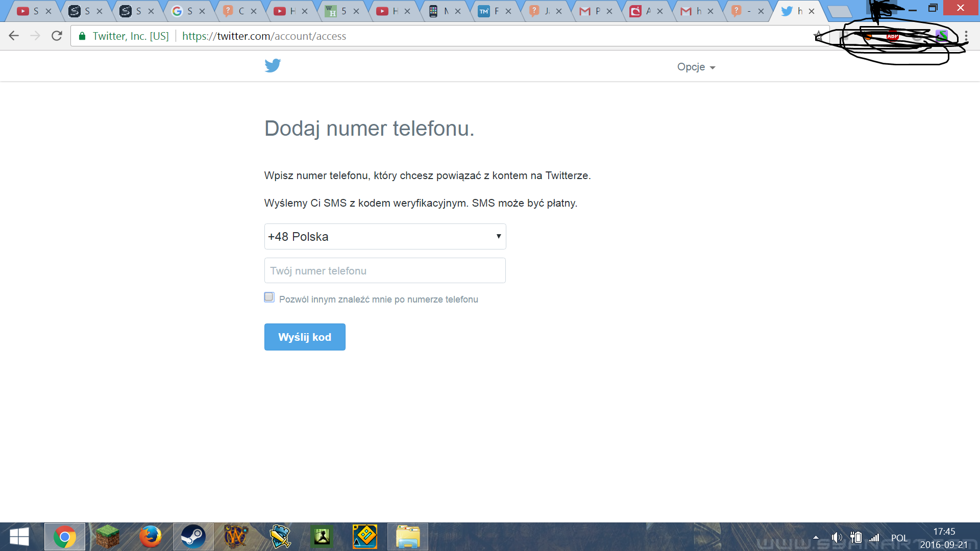
Task: Go back using browser back arrow
Action: click(14, 36)
